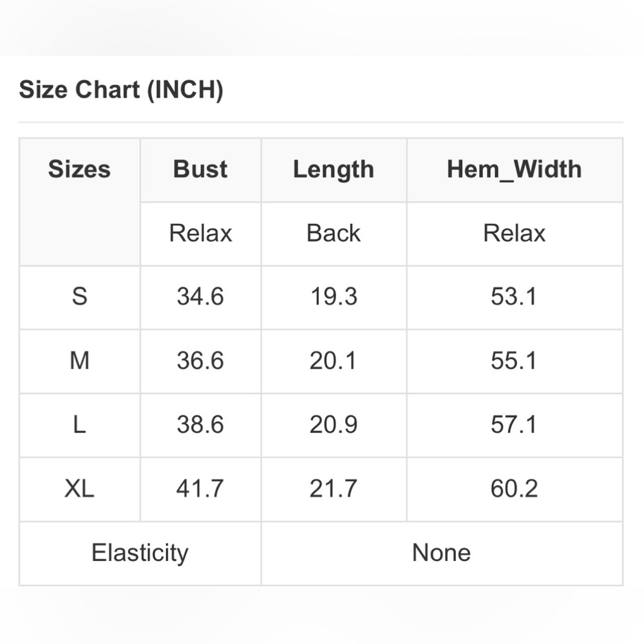Click the Relax sub-header under Bust
Viewport: 644px width, 644px height.
[x=200, y=233]
